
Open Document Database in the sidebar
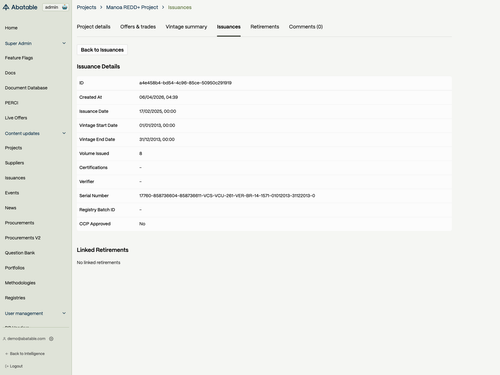[26, 88]
